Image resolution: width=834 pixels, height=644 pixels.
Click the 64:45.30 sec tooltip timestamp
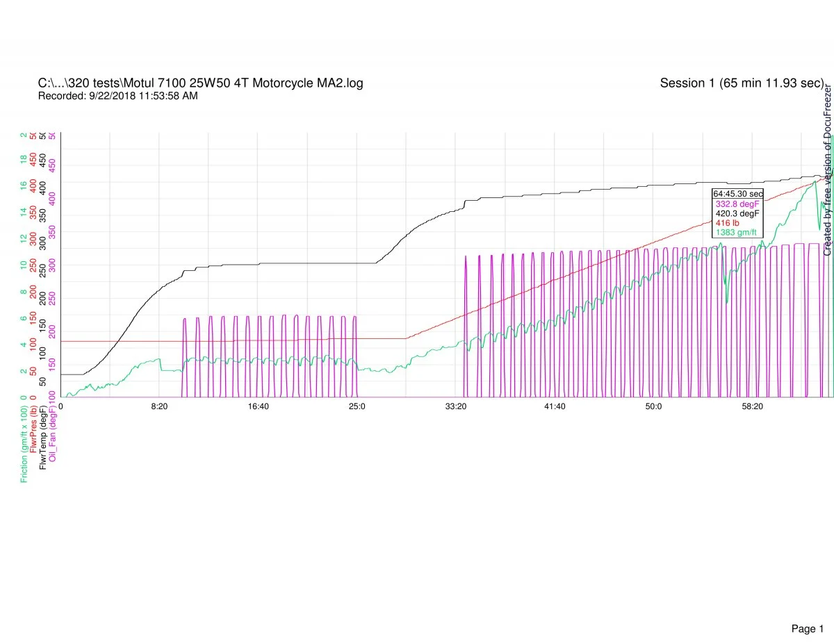pos(738,194)
